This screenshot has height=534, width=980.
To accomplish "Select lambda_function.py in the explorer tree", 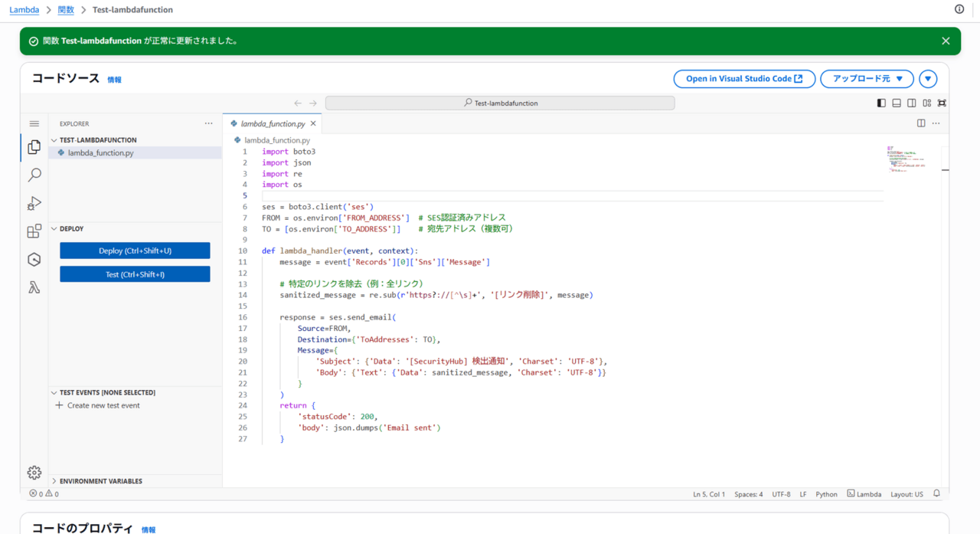I will pyautogui.click(x=136, y=152).
